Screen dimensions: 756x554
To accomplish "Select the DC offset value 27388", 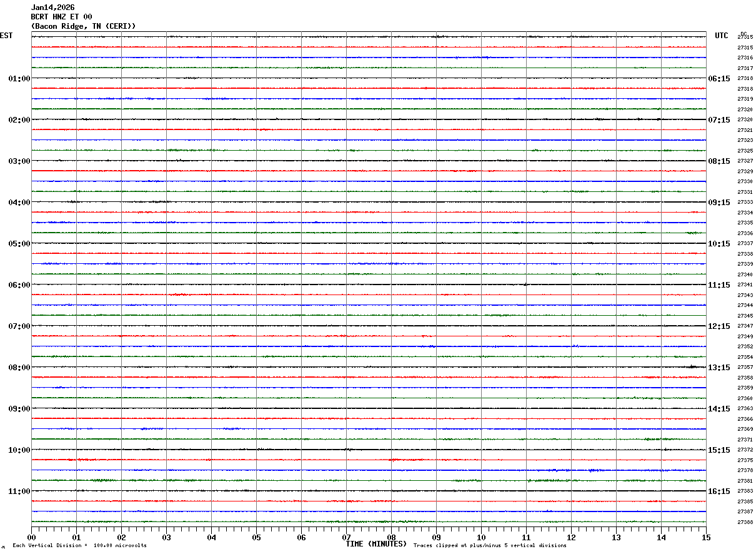I will (745, 522).
